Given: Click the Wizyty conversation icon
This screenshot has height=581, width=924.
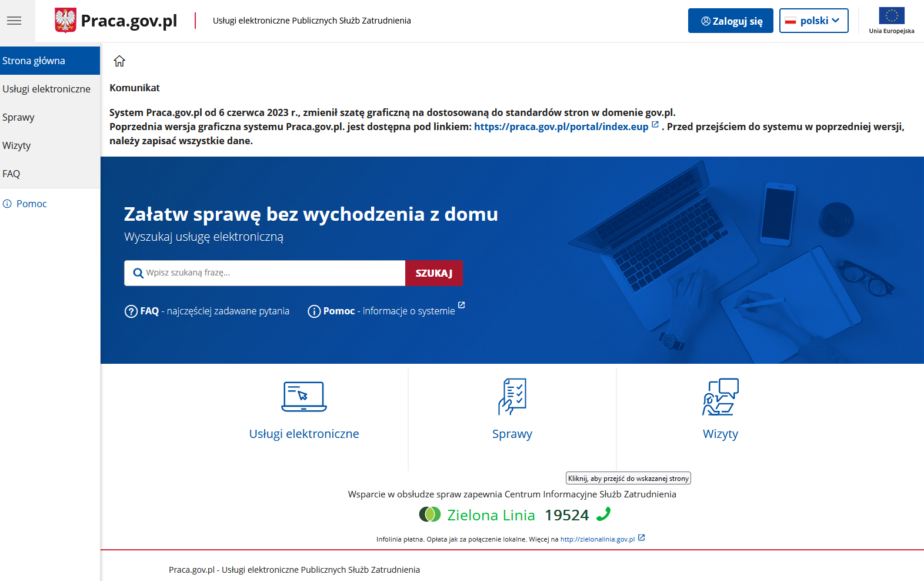Looking at the screenshot, I should (720, 396).
